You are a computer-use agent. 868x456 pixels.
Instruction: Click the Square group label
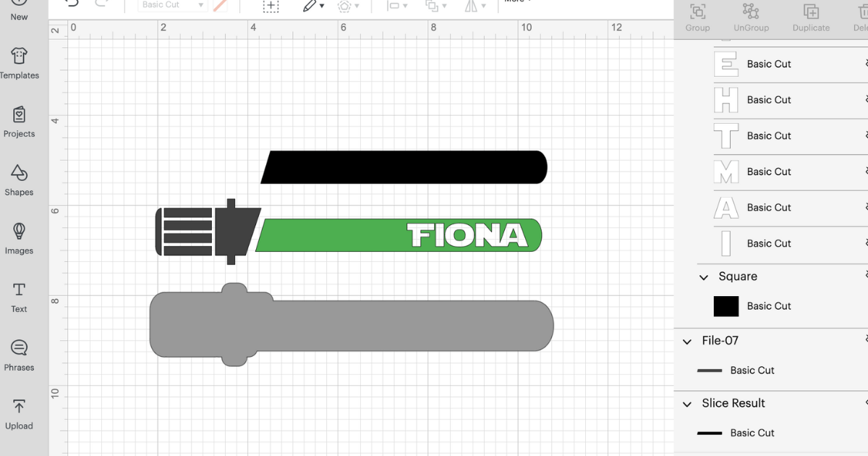738,276
